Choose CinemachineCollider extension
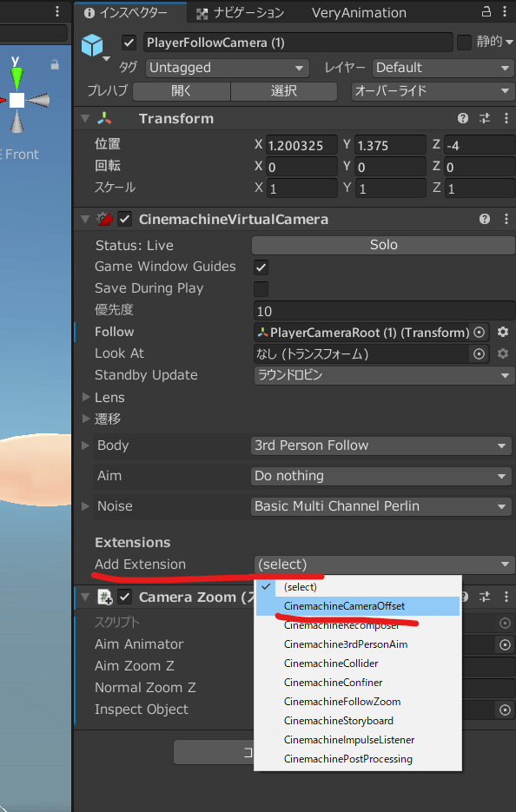Screen dimensions: 516x812 (358, 663)
